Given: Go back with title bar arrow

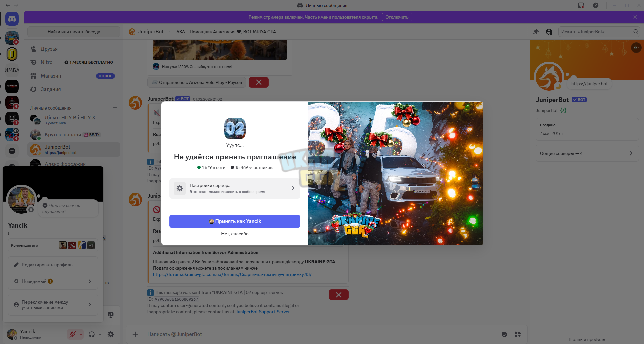Looking at the screenshot, I should 8,5.
